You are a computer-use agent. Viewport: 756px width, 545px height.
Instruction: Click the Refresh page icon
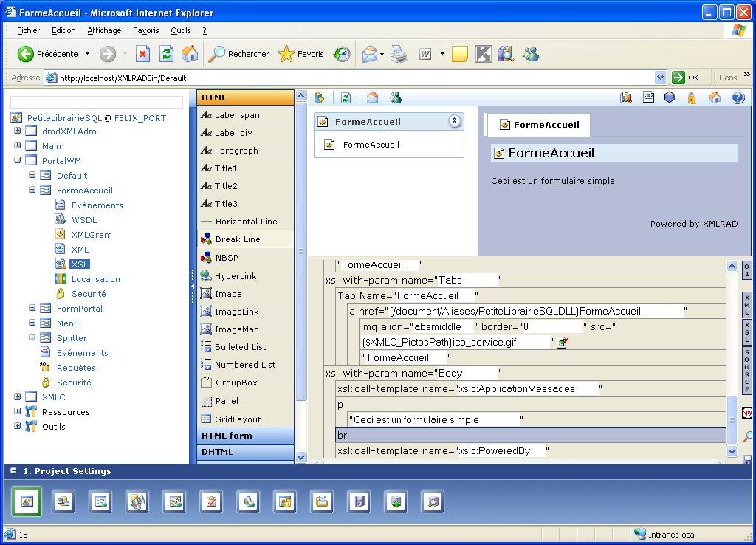(x=167, y=54)
